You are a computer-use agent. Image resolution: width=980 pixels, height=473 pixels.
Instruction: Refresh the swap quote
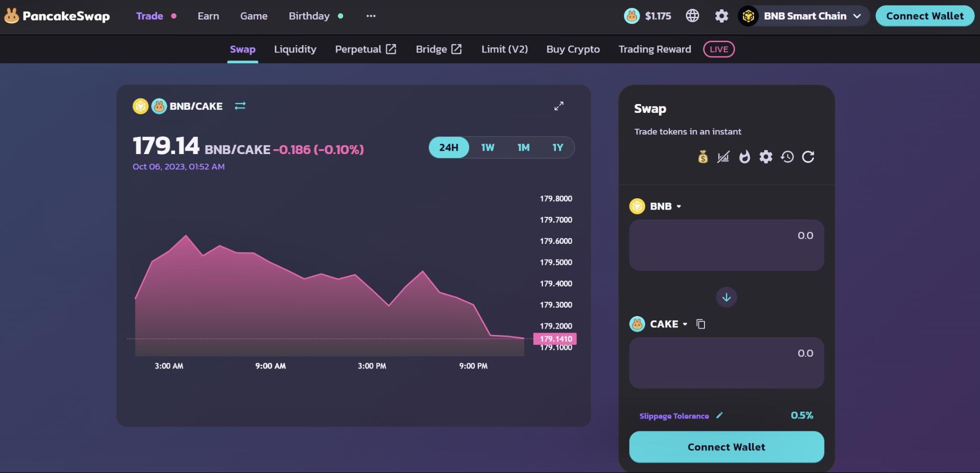[808, 157]
